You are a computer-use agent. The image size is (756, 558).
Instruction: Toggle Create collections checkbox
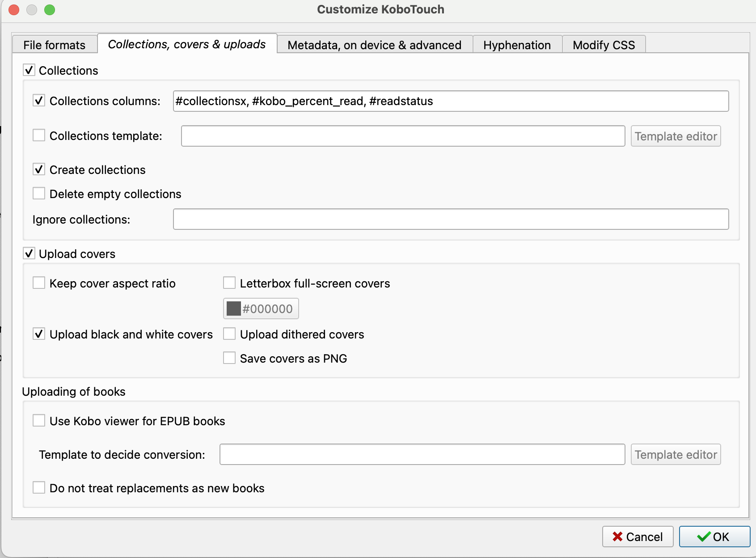coord(39,169)
